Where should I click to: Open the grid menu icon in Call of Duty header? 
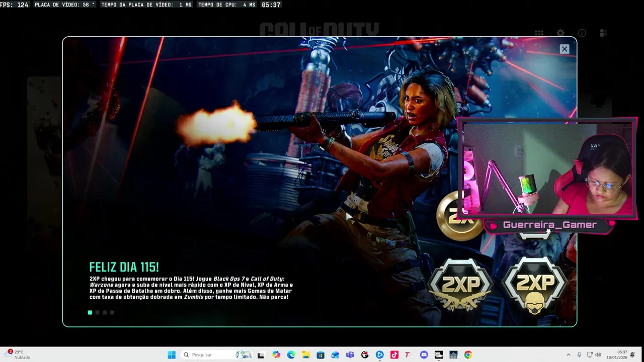539,33
